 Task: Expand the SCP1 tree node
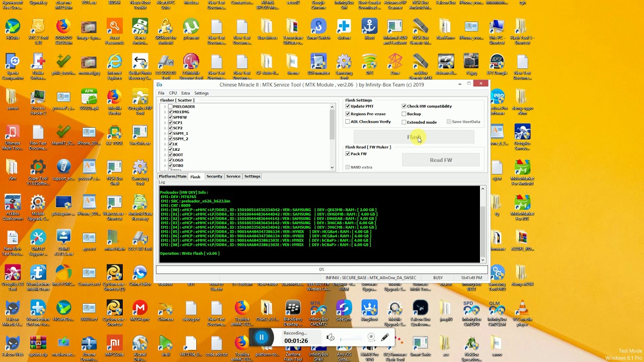[165, 123]
